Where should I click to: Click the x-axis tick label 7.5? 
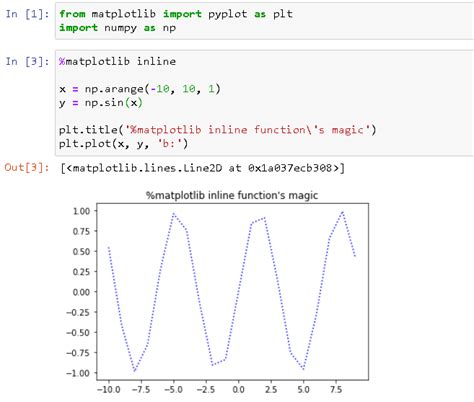(336, 389)
